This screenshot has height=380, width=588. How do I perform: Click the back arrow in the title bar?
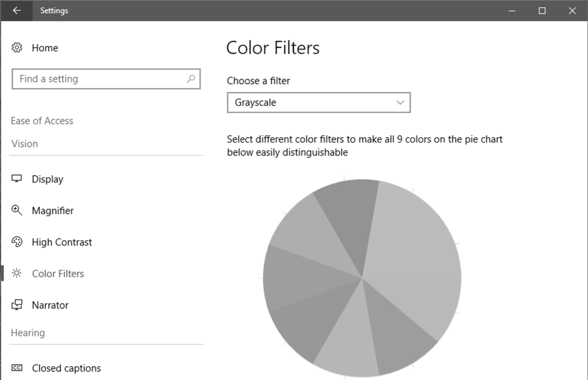click(x=16, y=11)
